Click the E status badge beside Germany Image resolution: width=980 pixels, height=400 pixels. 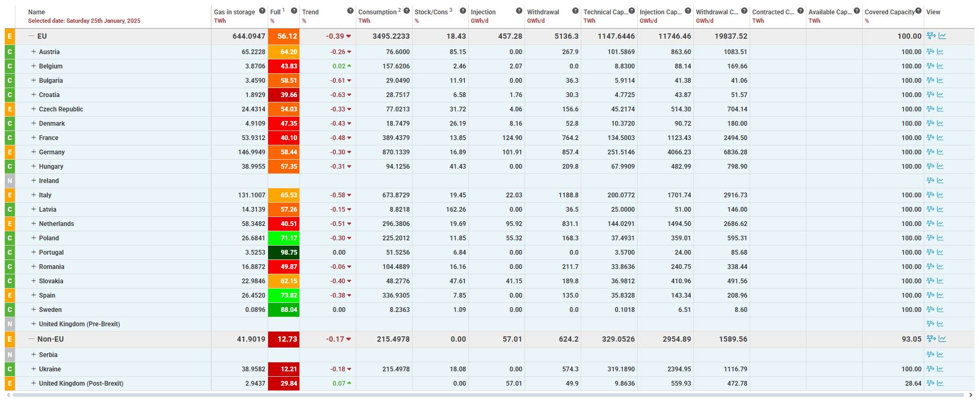tap(10, 152)
